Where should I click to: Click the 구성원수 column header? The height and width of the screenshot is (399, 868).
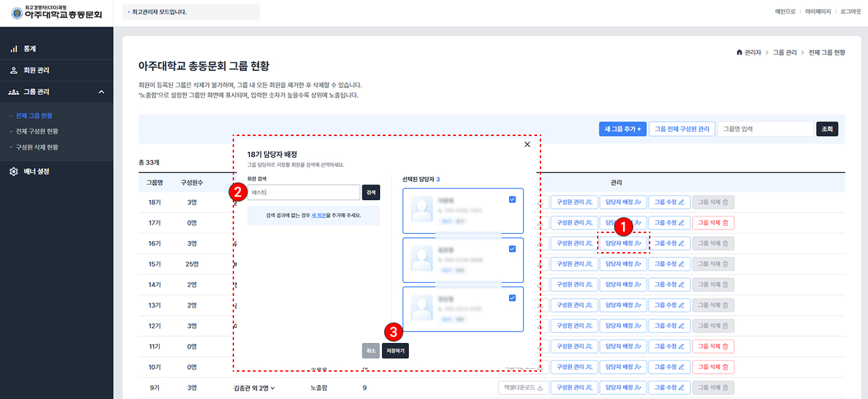pos(192,182)
